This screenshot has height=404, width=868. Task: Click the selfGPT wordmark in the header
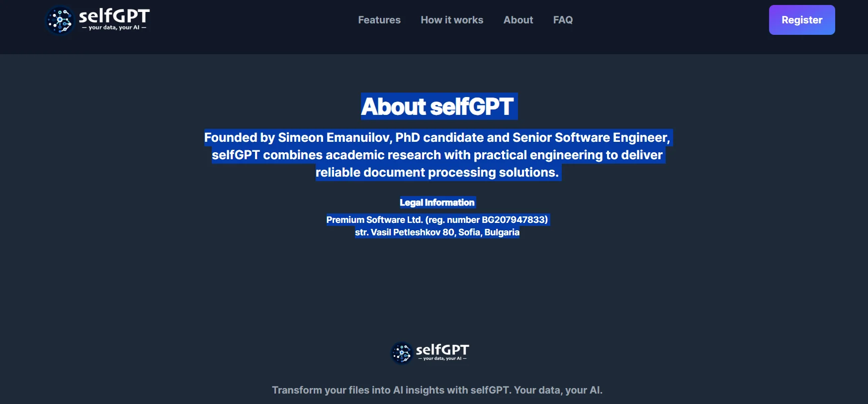click(x=114, y=16)
